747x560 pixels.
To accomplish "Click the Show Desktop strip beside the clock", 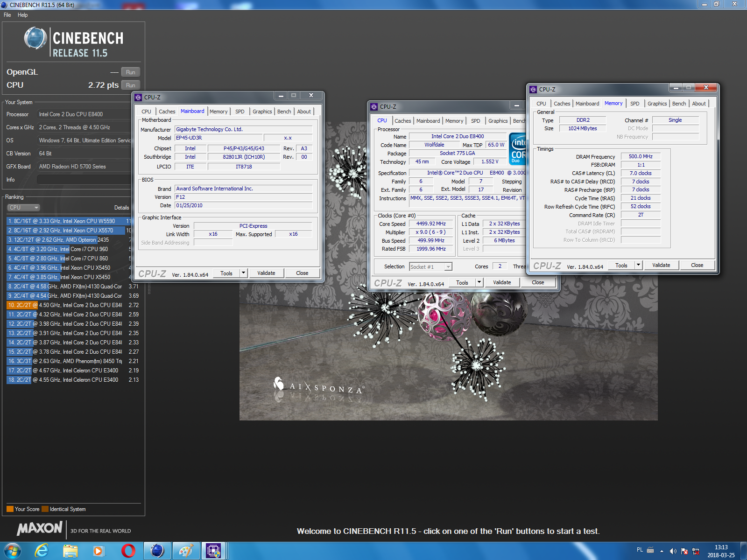I will 744,551.
